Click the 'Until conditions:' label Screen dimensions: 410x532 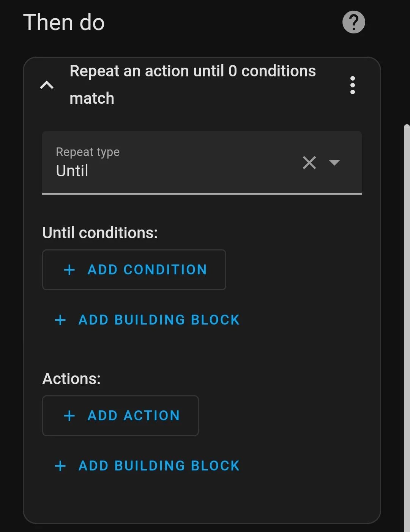click(x=100, y=233)
